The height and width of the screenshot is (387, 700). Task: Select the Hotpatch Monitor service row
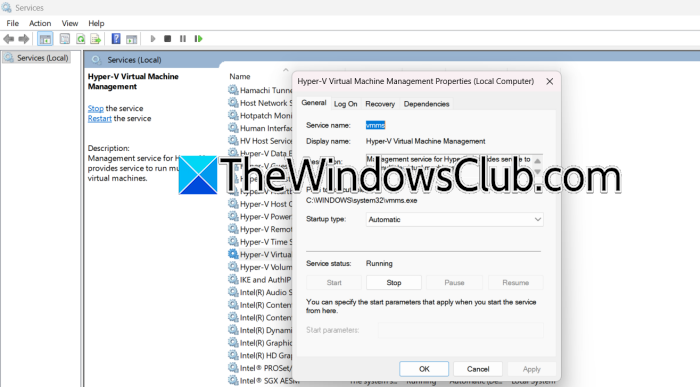coord(260,116)
